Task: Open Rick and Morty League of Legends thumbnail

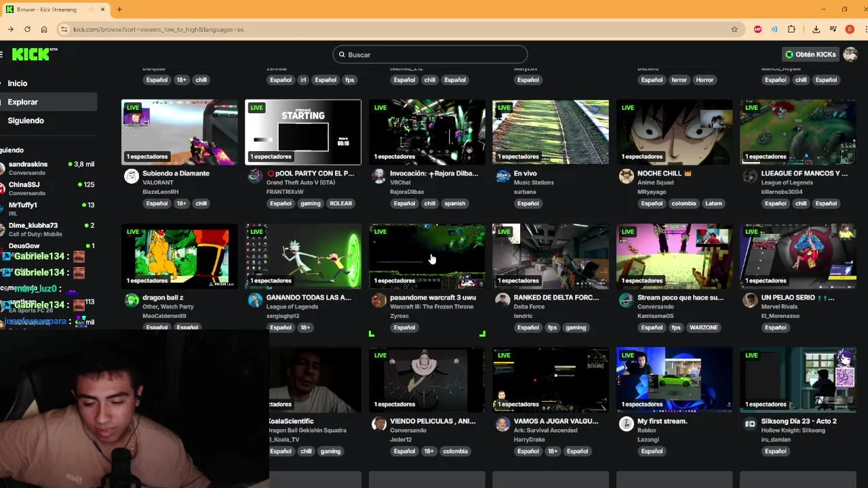Action: tap(303, 256)
